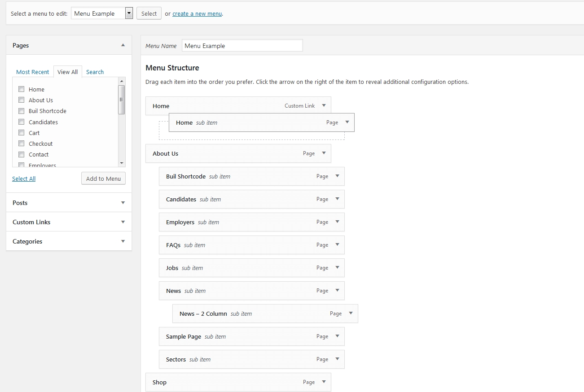Screen dimensions: 584x392
Task: Follow the create a new menu link
Action: click(197, 13)
